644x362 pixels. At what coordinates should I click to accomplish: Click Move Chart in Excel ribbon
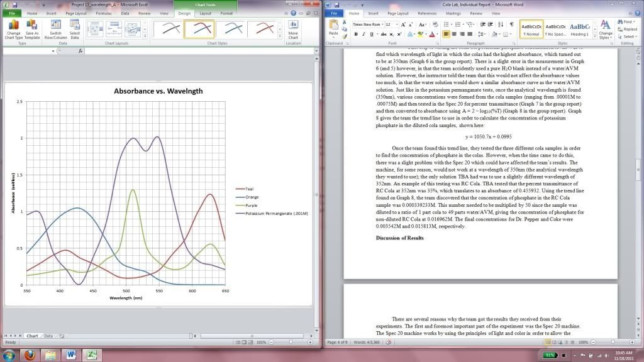pyautogui.click(x=293, y=30)
